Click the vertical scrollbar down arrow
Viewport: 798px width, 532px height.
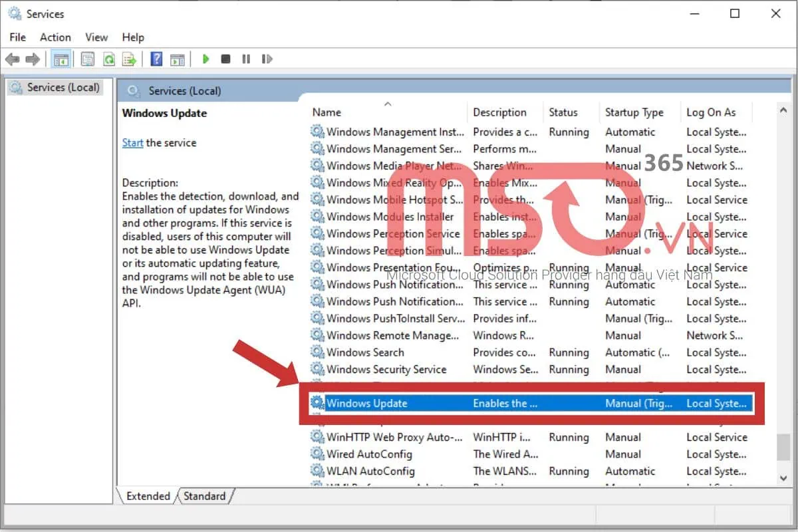tap(783, 477)
